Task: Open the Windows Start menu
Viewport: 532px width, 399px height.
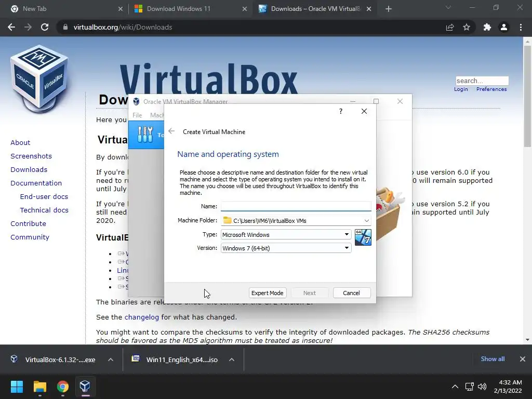Action: [x=17, y=387]
